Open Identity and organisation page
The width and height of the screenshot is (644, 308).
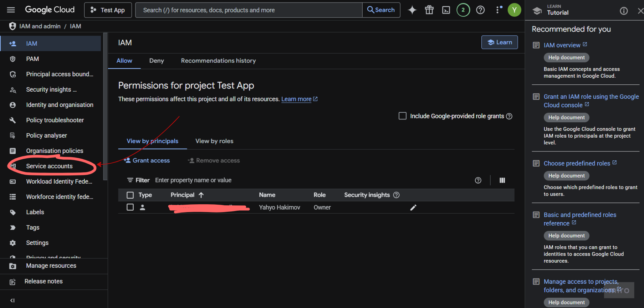coord(50,105)
